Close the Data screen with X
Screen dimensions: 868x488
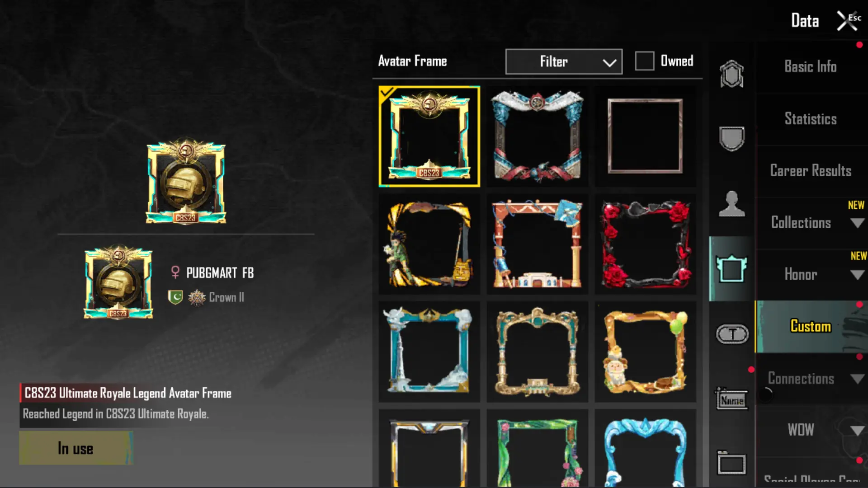coord(846,21)
